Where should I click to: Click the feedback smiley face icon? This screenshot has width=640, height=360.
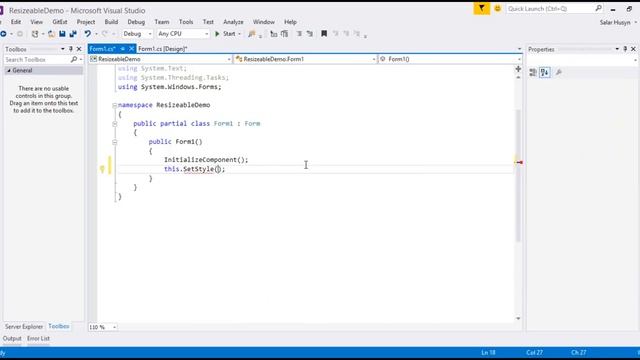coord(498,8)
